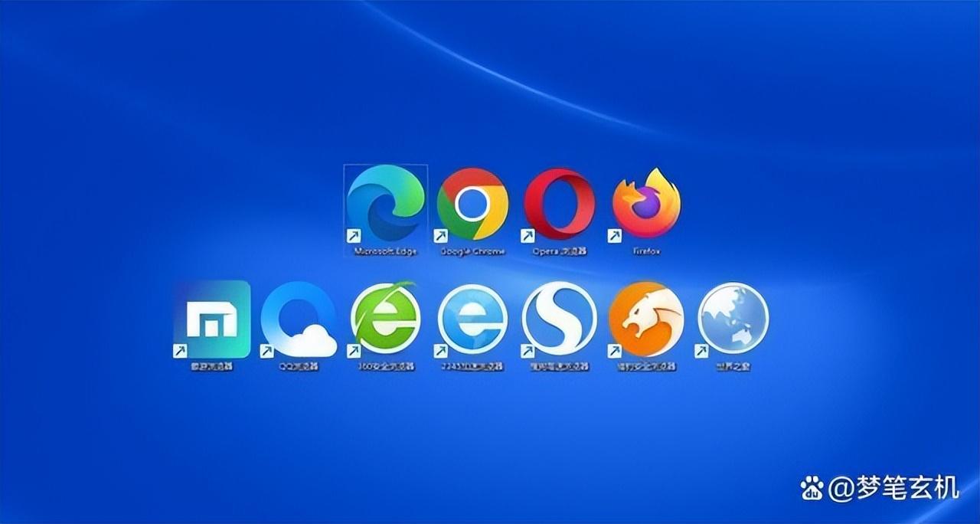Click the QQ浏览器 text label
Screen dimensions: 980x524
tap(299, 366)
